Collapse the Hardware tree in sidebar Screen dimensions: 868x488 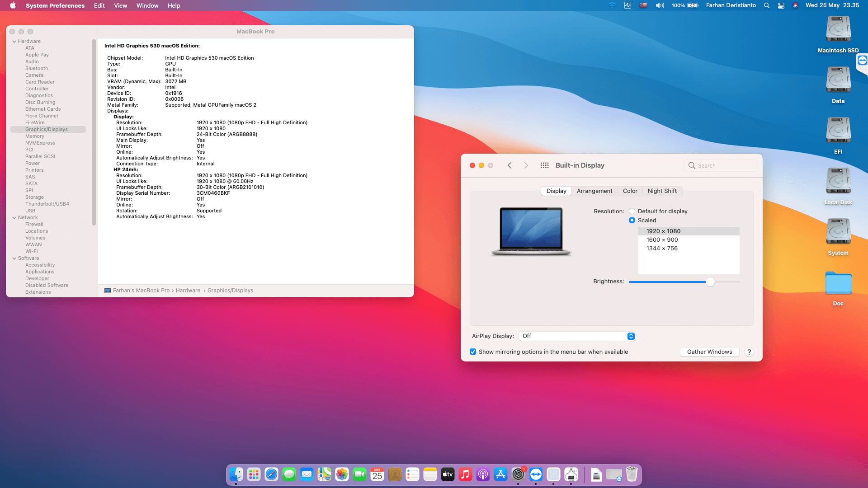coord(15,41)
